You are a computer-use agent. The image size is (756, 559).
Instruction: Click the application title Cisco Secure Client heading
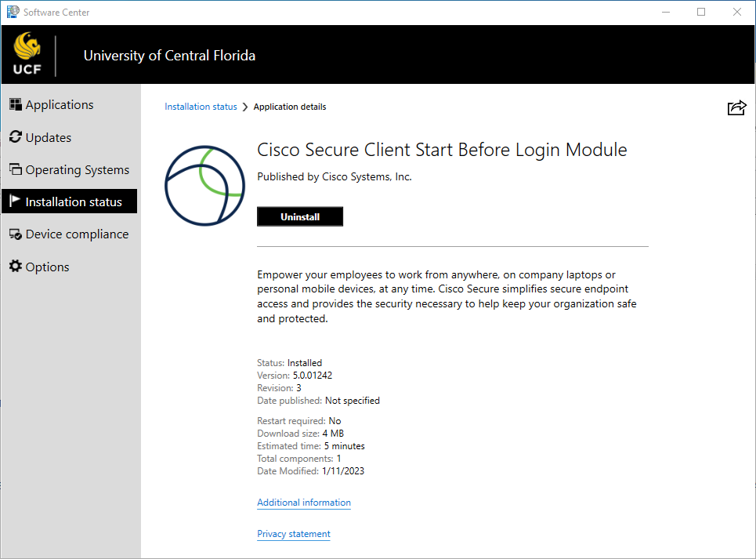point(442,150)
